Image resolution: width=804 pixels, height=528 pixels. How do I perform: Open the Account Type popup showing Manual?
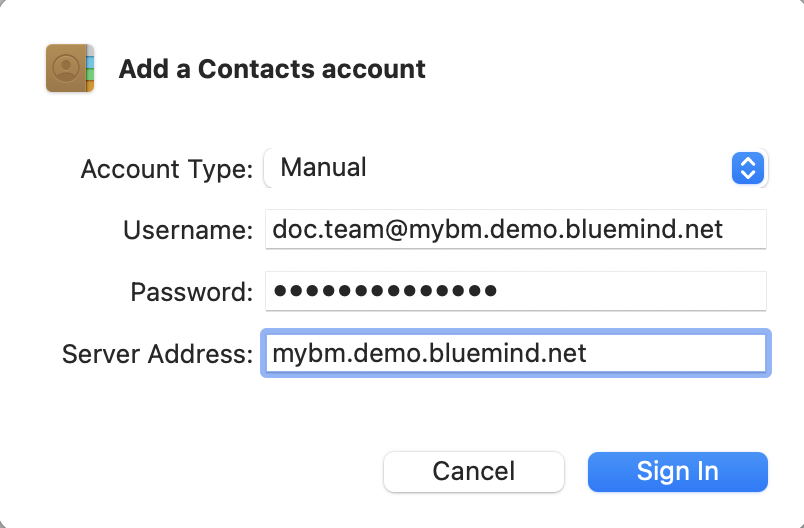click(500, 168)
